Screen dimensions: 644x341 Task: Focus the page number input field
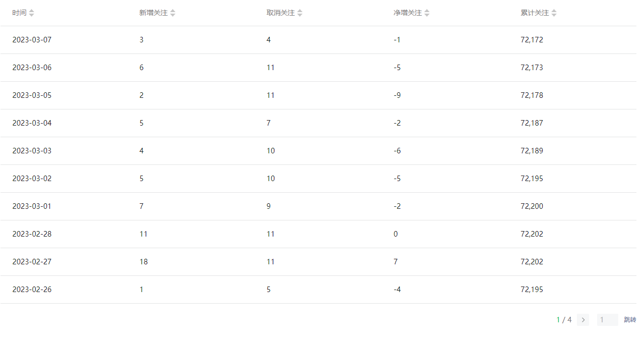pyautogui.click(x=607, y=320)
